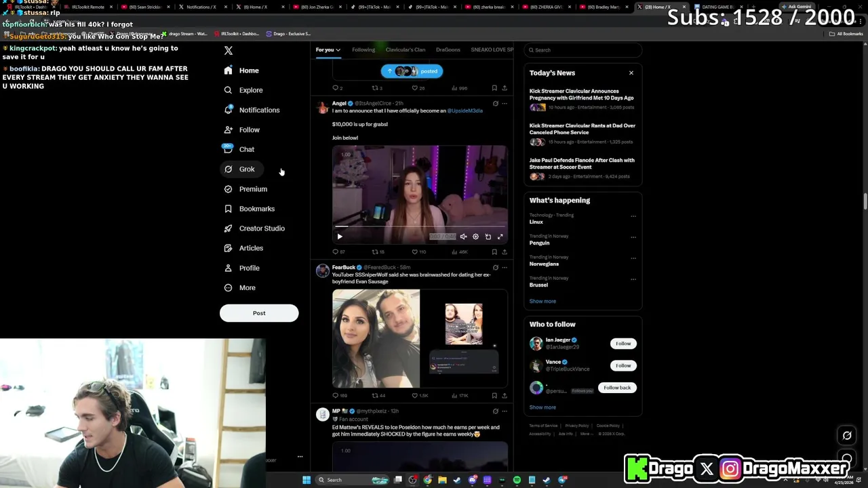868x488 pixels.
Task: Open more options on MP's post
Action: click(504, 411)
